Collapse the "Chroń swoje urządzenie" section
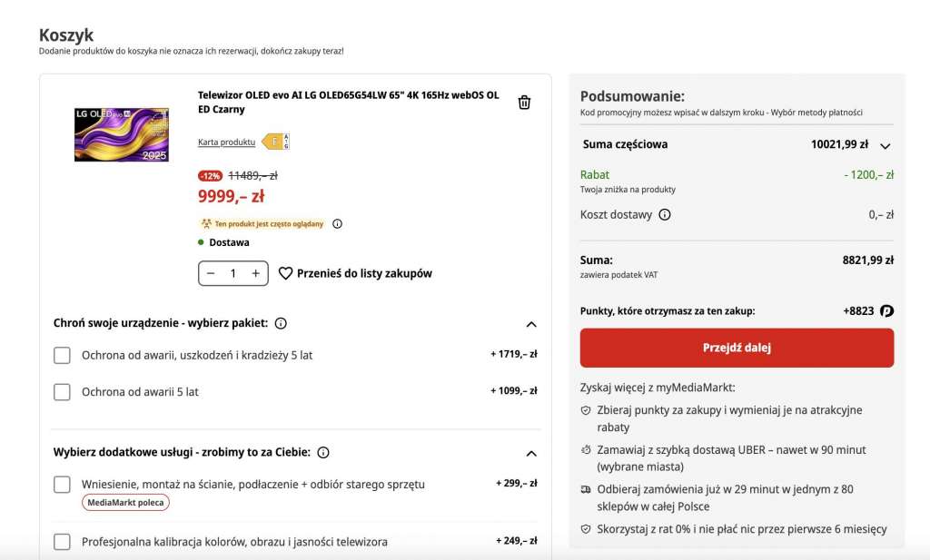Viewport: 930px width, 560px height. pos(531,323)
